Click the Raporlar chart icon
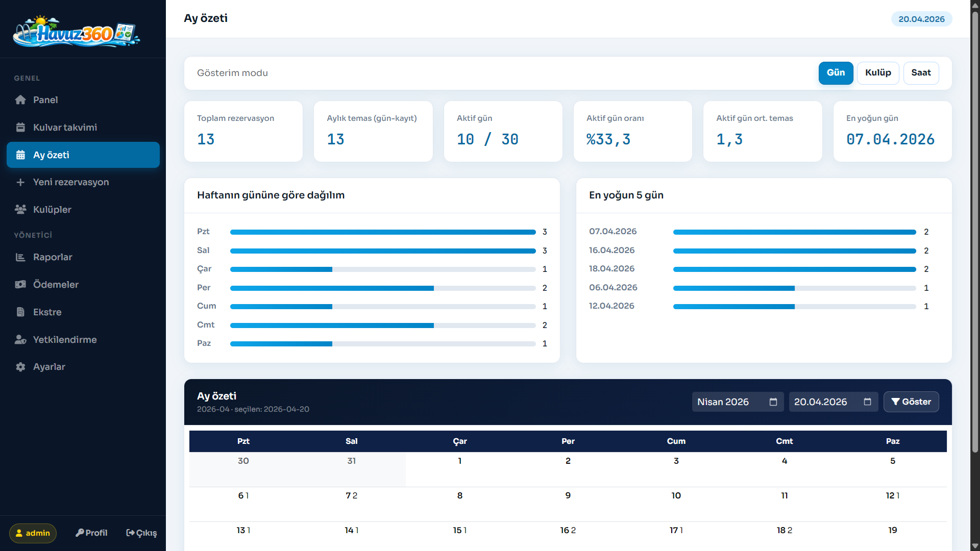 pos(20,257)
